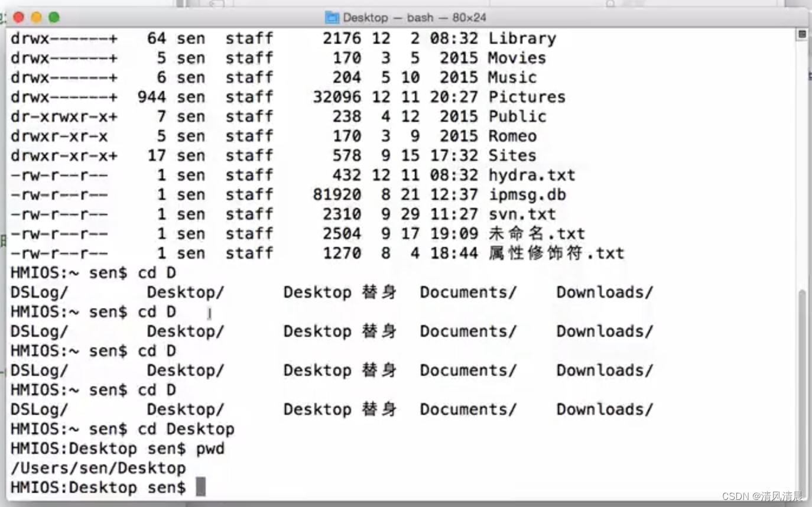Image resolution: width=812 pixels, height=507 pixels.
Task: Minimize the Terminal window with yellow button
Action: 36,17
